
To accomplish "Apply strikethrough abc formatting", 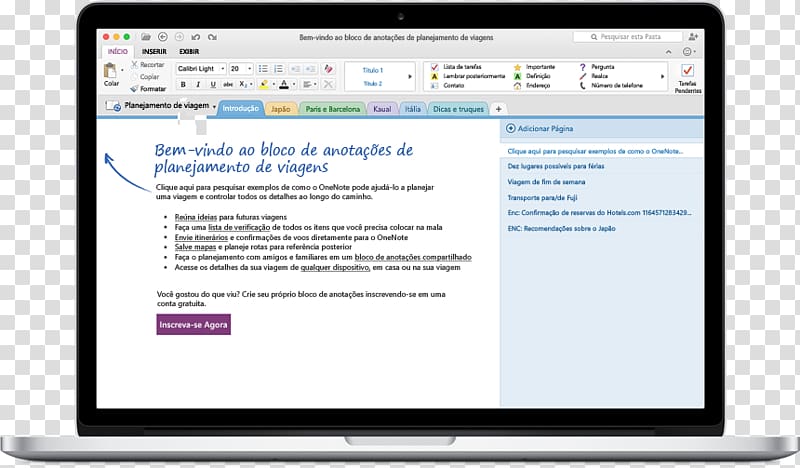I will [228, 84].
